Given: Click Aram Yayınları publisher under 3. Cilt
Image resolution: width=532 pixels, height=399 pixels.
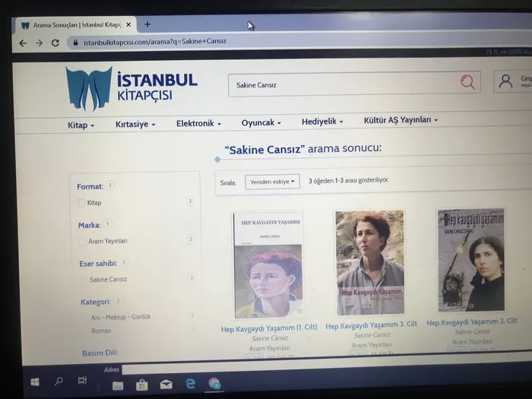Looking at the screenshot, I should [x=372, y=345].
